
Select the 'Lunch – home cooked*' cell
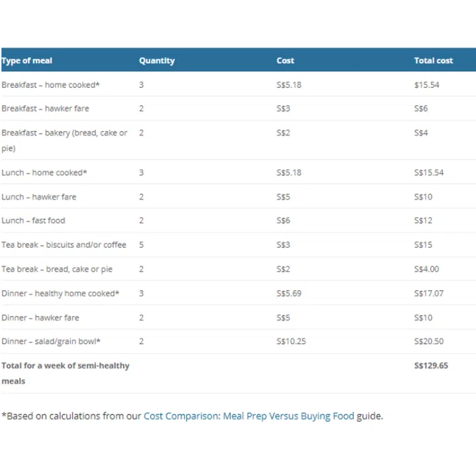click(44, 173)
